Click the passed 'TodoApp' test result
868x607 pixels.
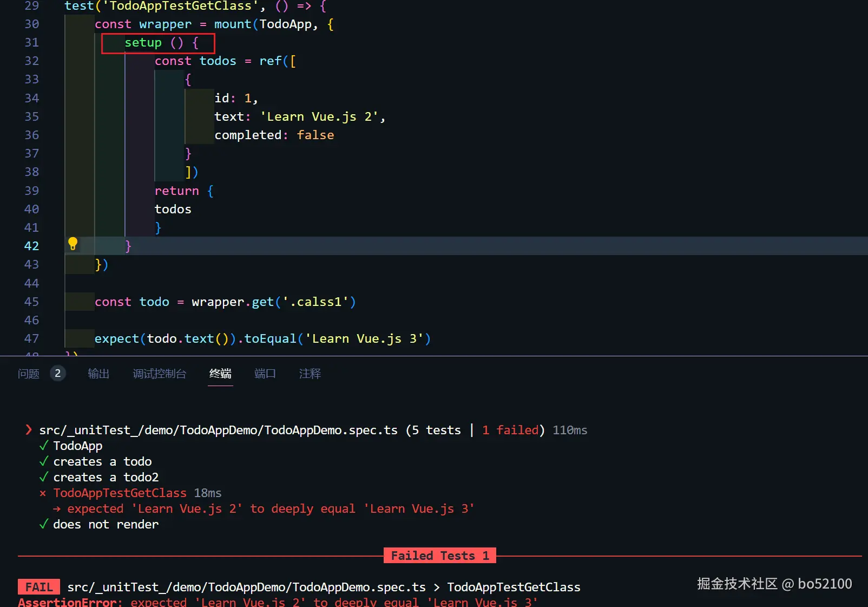pyautogui.click(x=77, y=446)
